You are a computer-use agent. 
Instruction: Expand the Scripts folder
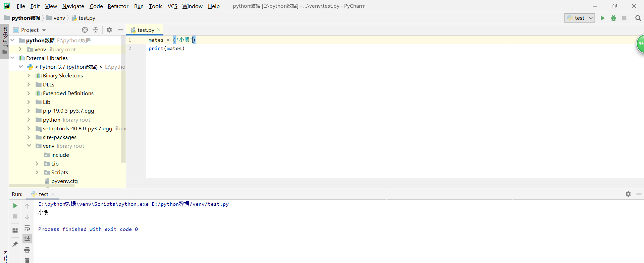tap(37, 172)
